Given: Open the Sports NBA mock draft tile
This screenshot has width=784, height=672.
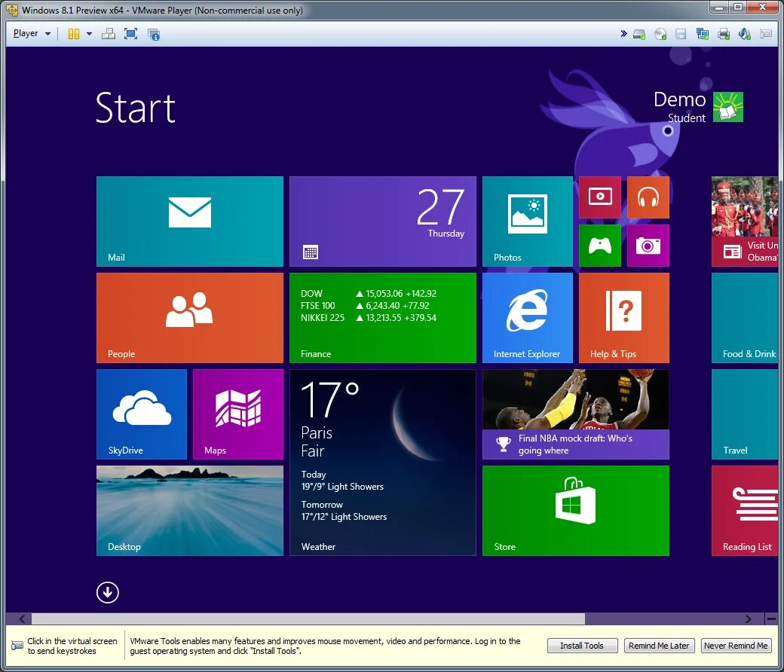Looking at the screenshot, I should pos(575,414).
